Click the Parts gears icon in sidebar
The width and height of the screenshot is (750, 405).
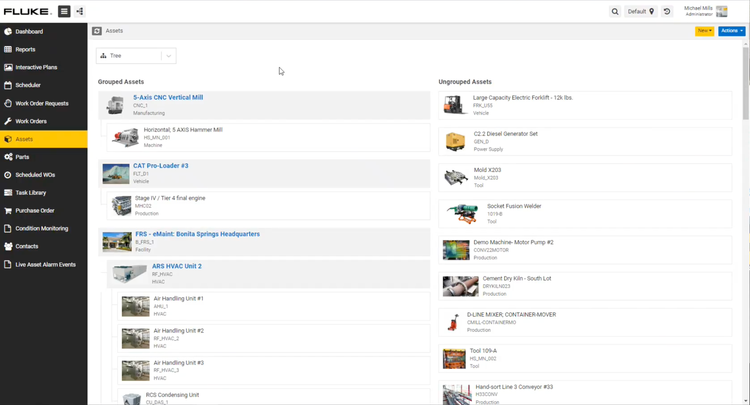tap(8, 157)
